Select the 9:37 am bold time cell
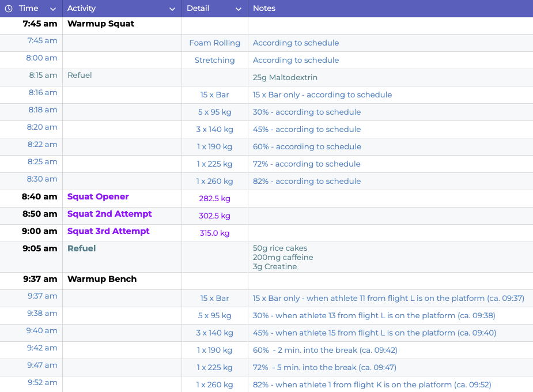Viewport: 533px width, 392px height. tap(31, 281)
